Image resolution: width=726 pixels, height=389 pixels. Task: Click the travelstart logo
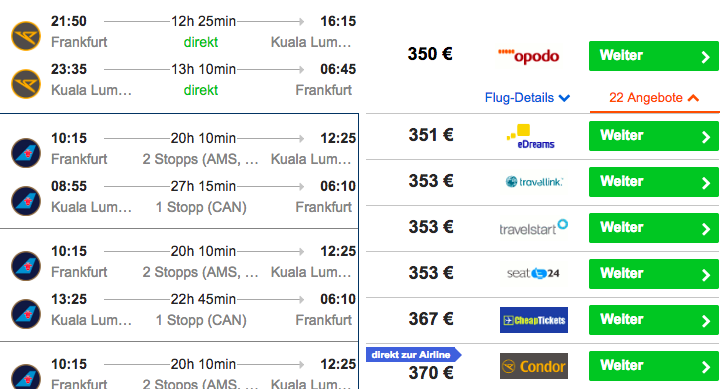[533, 227]
